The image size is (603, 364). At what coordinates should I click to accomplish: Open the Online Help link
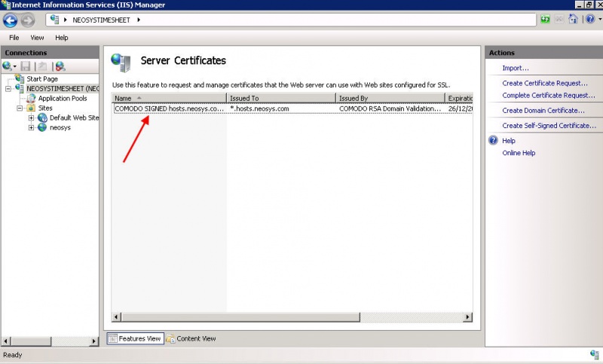point(519,153)
